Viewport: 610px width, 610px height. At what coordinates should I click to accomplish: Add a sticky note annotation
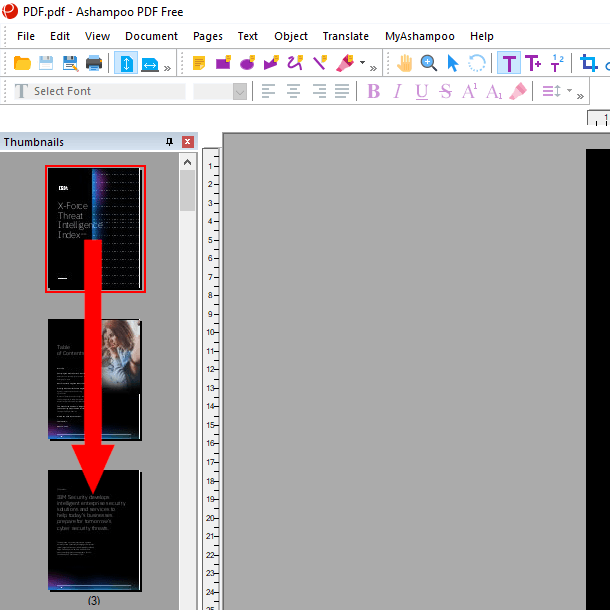point(199,63)
